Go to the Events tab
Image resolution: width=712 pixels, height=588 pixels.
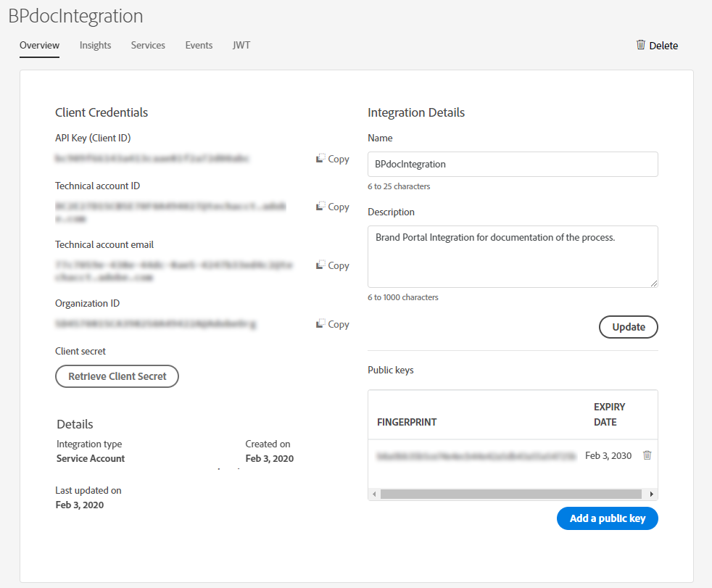pyautogui.click(x=199, y=45)
